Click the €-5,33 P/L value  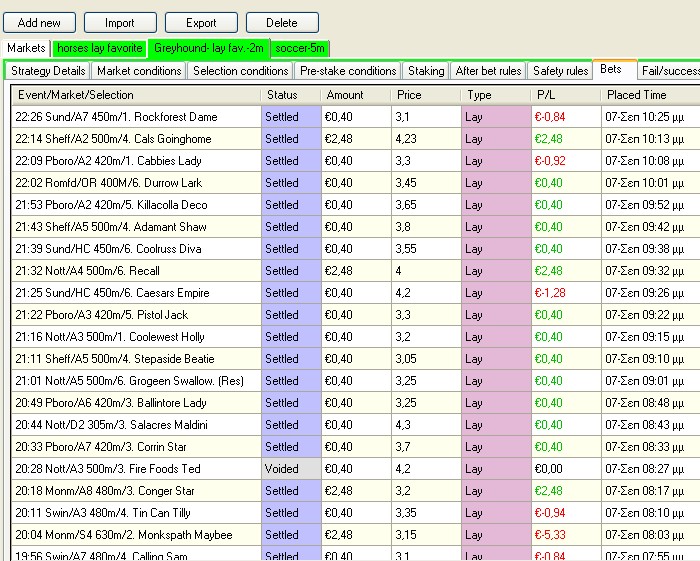[550, 535]
